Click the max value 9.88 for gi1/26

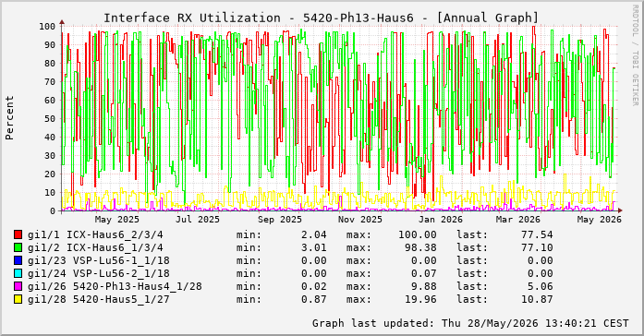coord(424,286)
